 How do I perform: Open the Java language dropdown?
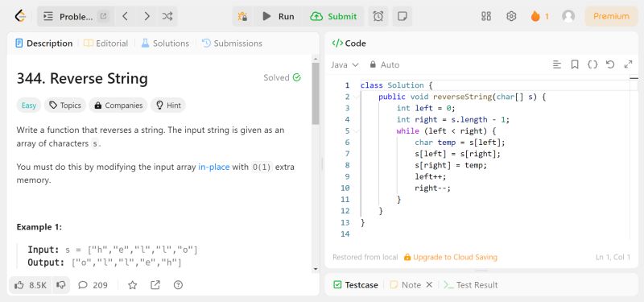(x=345, y=65)
